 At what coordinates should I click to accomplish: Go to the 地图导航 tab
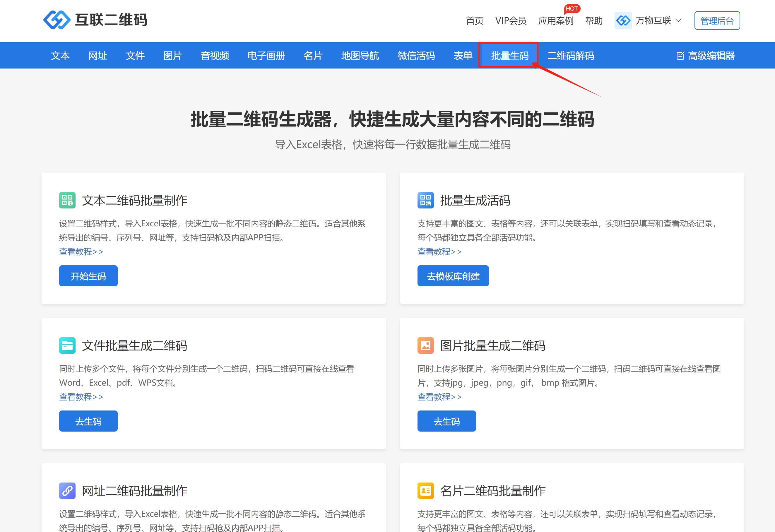[x=360, y=56]
